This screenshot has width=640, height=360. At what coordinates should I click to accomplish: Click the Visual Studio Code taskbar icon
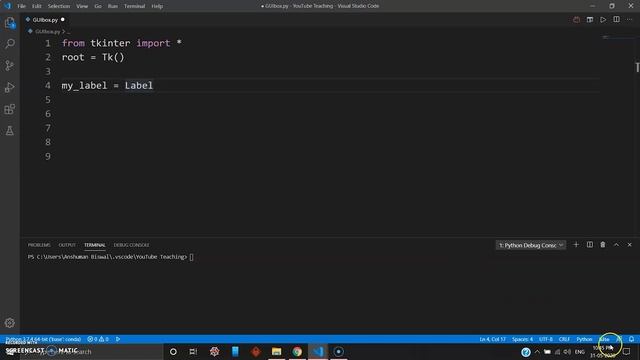point(318,351)
